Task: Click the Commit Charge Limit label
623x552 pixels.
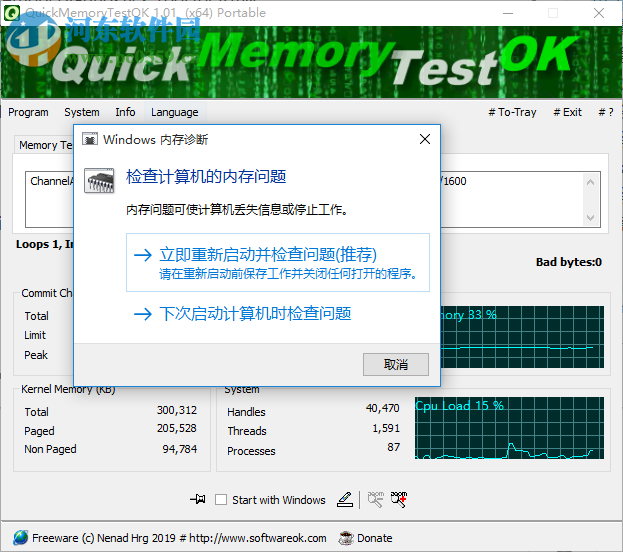Action: [35, 335]
